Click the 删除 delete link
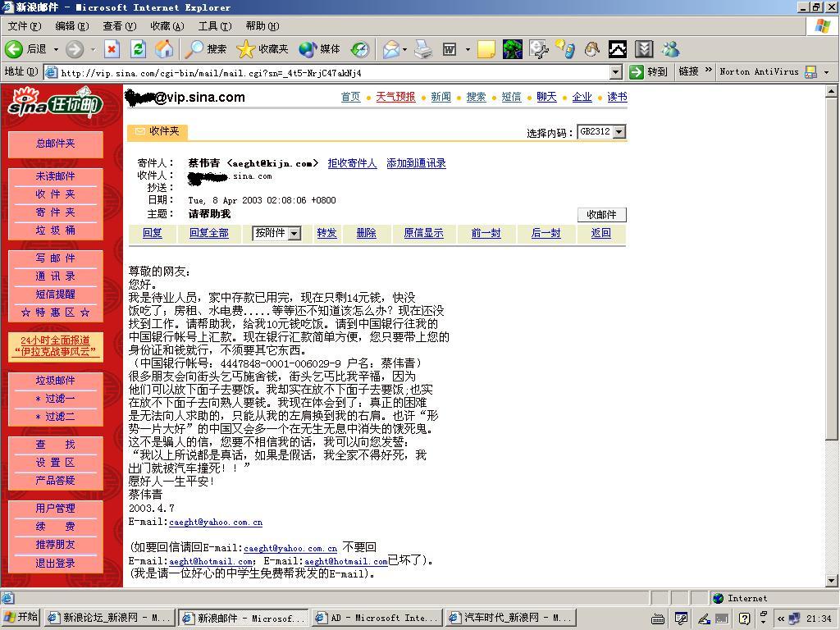 [367, 233]
